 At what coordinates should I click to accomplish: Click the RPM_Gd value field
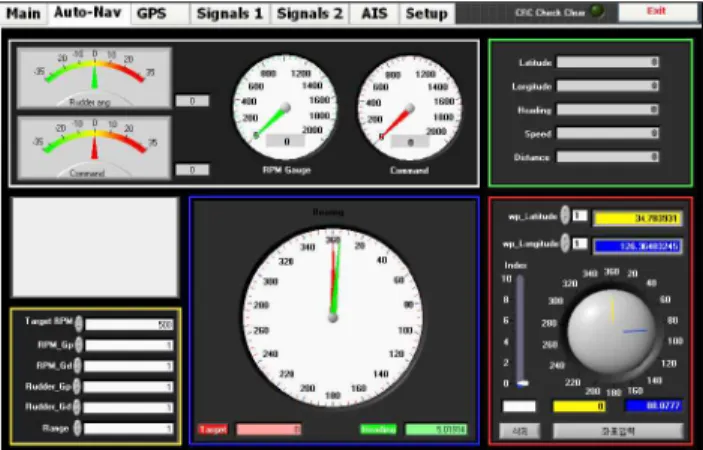[129, 366]
